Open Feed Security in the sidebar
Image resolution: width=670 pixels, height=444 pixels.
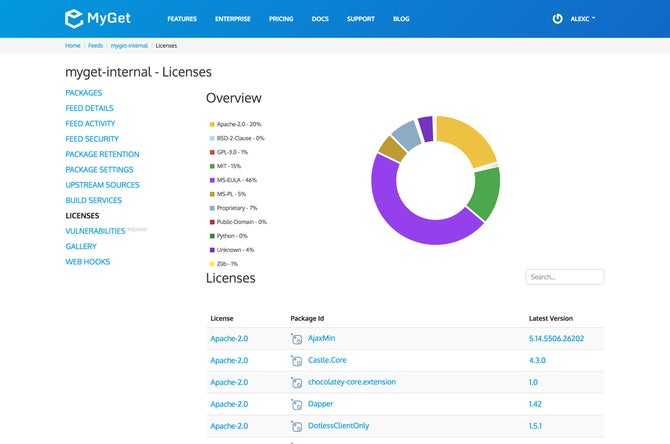[x=92, y=139]
